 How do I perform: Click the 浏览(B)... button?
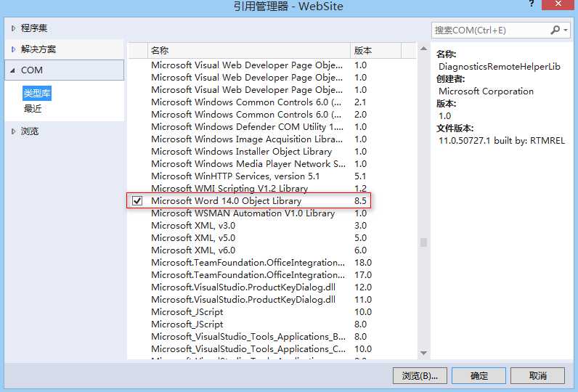420,376
